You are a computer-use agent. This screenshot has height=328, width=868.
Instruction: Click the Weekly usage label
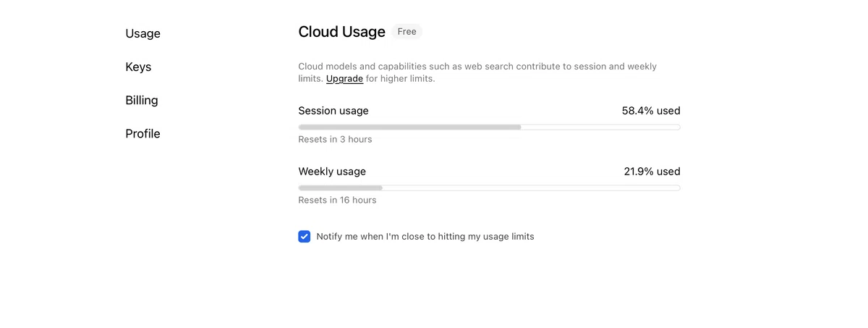[332, 172]
